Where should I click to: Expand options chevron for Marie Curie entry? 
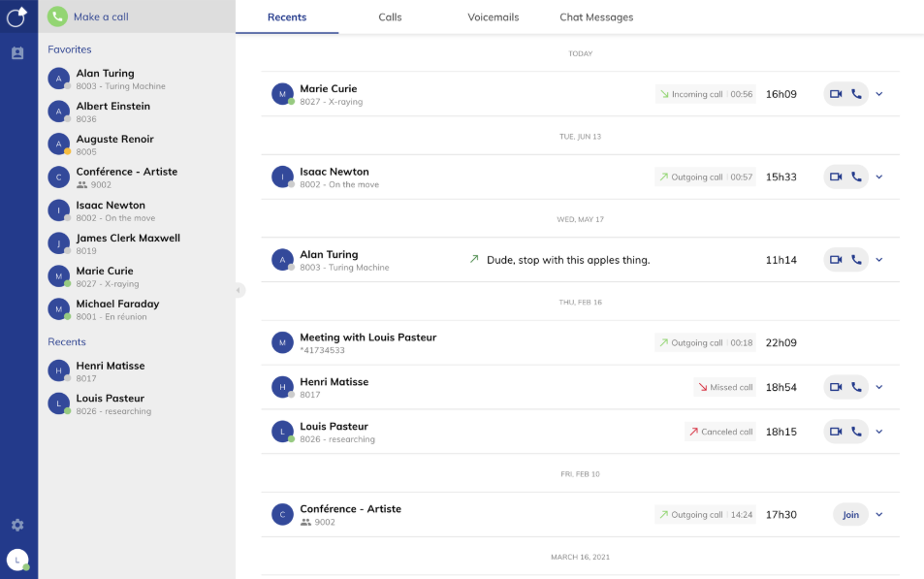tap(879, 94)
